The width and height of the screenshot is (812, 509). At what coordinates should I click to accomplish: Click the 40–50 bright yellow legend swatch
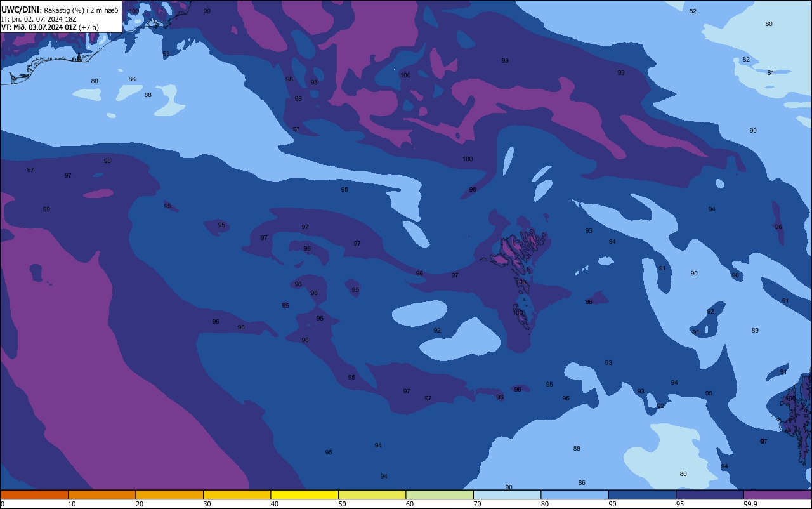point(304,494)
